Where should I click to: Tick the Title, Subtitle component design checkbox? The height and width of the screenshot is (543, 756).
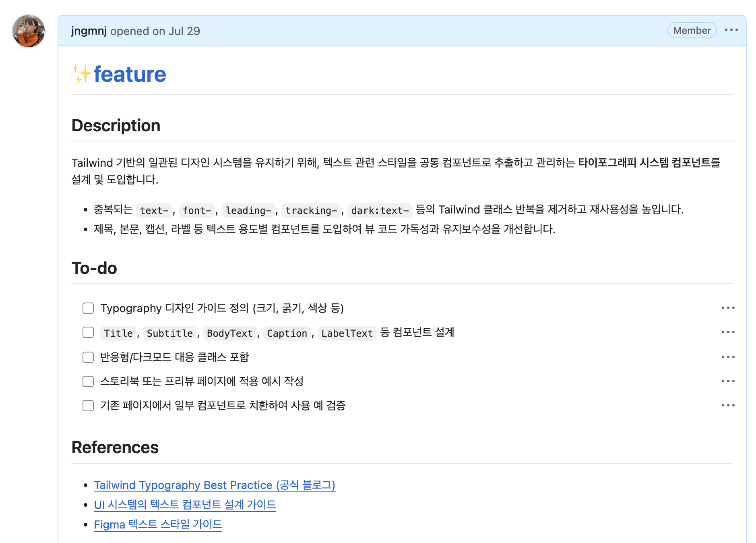tap(88, 333)
